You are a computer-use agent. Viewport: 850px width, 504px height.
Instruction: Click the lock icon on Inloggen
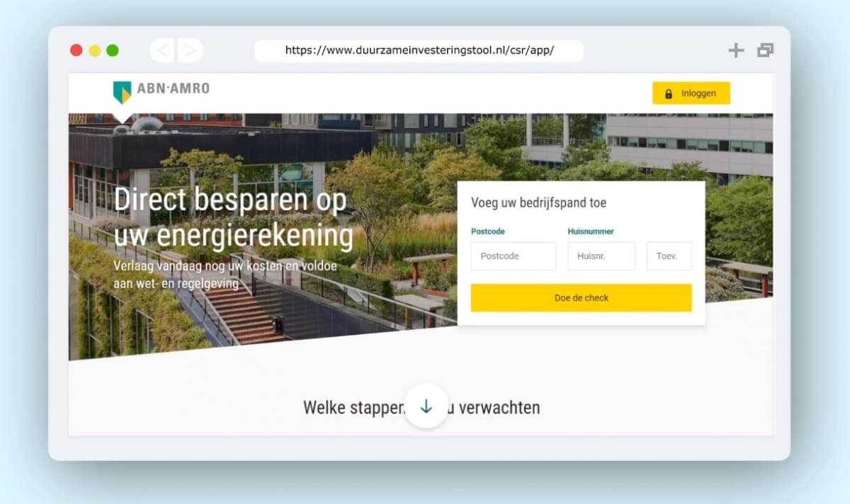(x=668, y=93)
